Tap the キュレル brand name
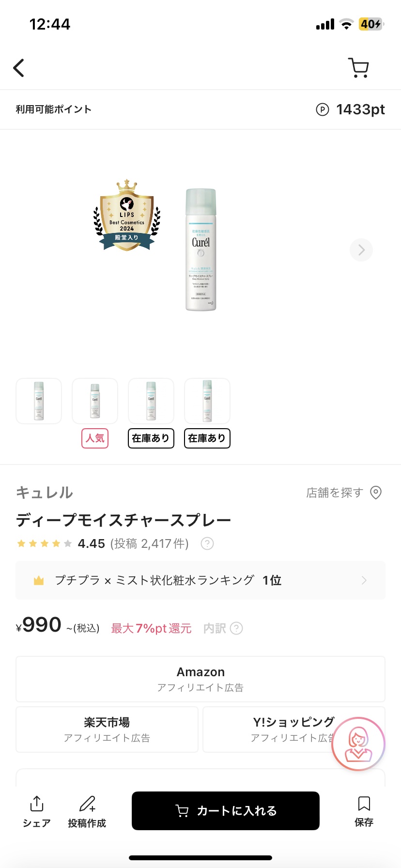Screen dimensions: 401x868 pyautogui.click(x=45, y=493)
